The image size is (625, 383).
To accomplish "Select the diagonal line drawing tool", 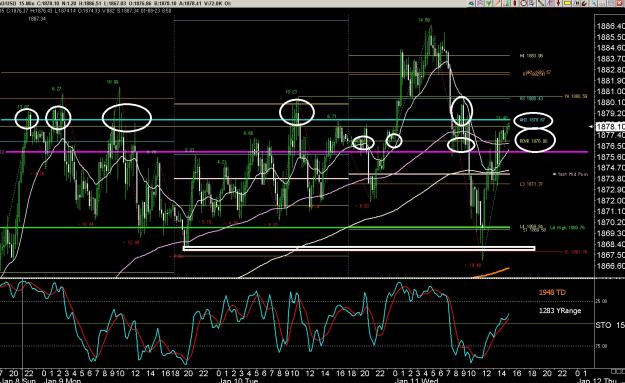I will [541, 3].
